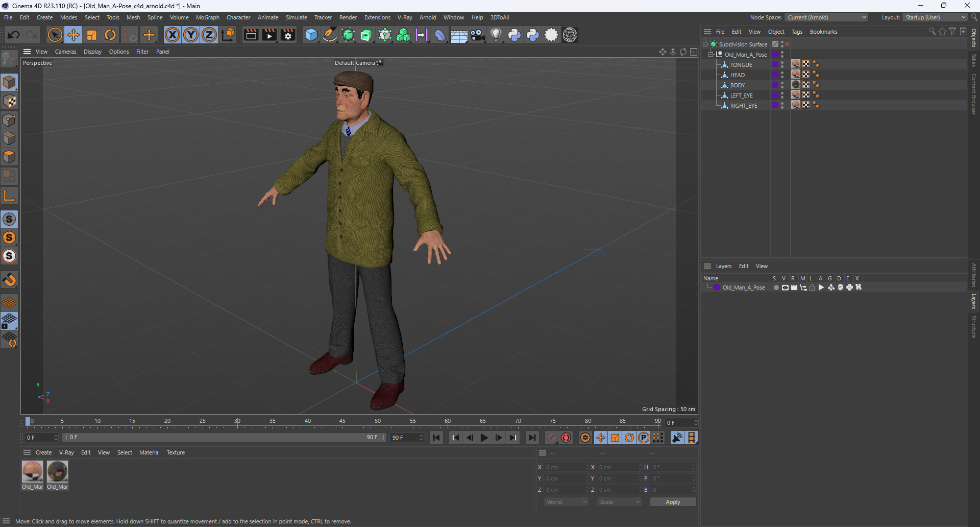The image size is (980, 527).
Task: Switch to Points mode in left palette
Action: pos(9,120)
